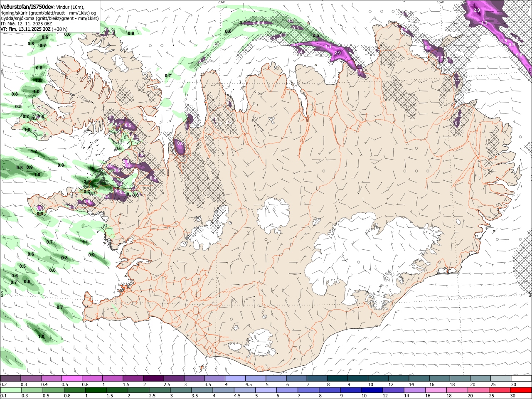Pick light grey swatch between 25 and 30

pos(501,379)
